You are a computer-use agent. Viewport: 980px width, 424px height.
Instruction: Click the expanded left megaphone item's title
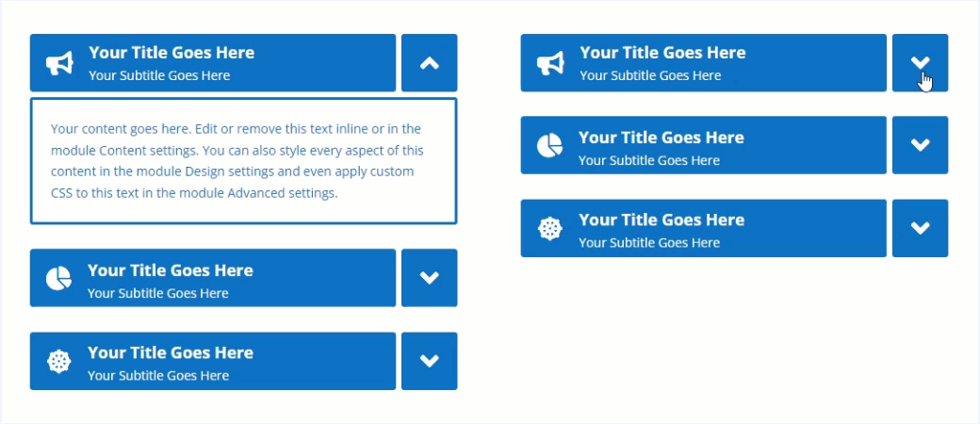tap(171, 53)
